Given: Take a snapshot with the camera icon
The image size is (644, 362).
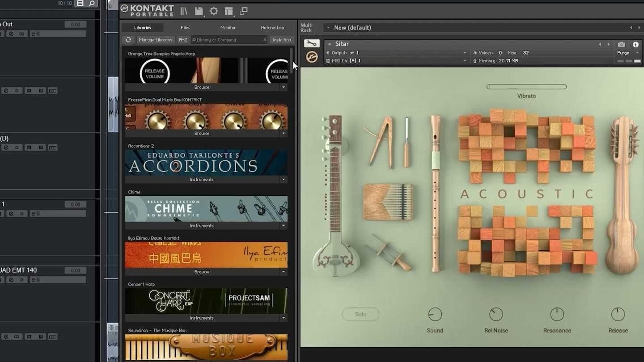Looking at the screenshot, I should point(621,44).
